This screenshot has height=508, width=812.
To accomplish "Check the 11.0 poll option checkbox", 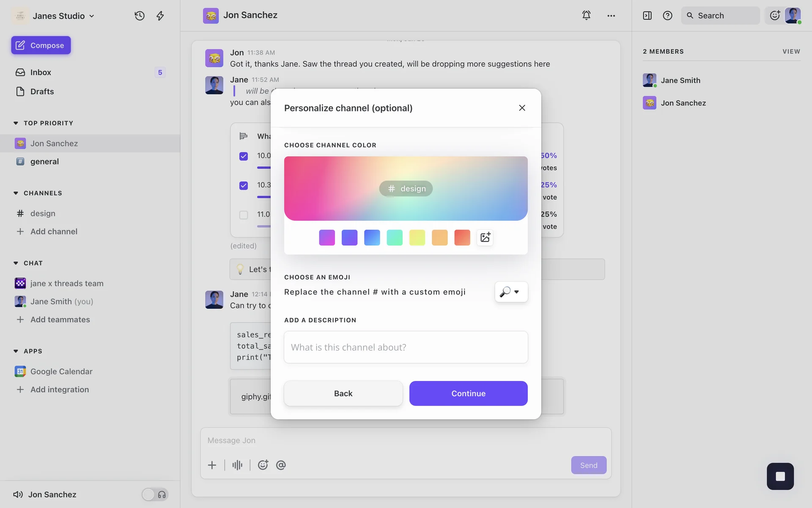I will click(x=244, y=215).
